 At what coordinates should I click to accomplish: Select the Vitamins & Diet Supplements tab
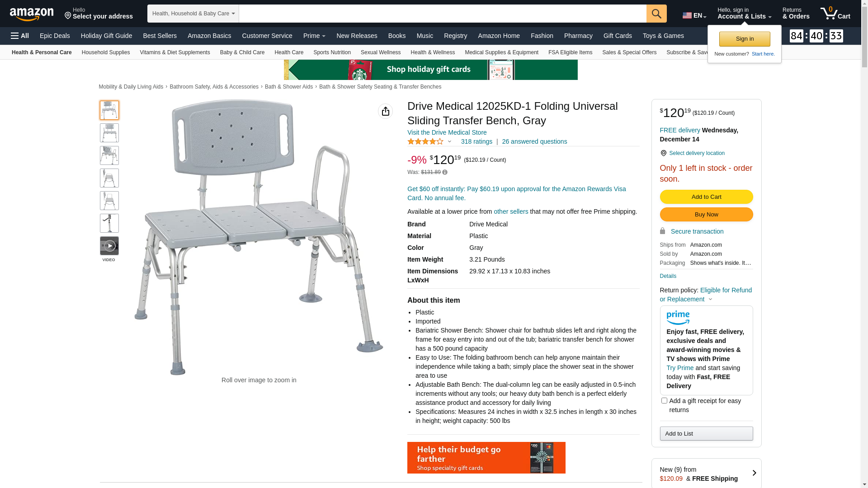click(x=175, y=52)
